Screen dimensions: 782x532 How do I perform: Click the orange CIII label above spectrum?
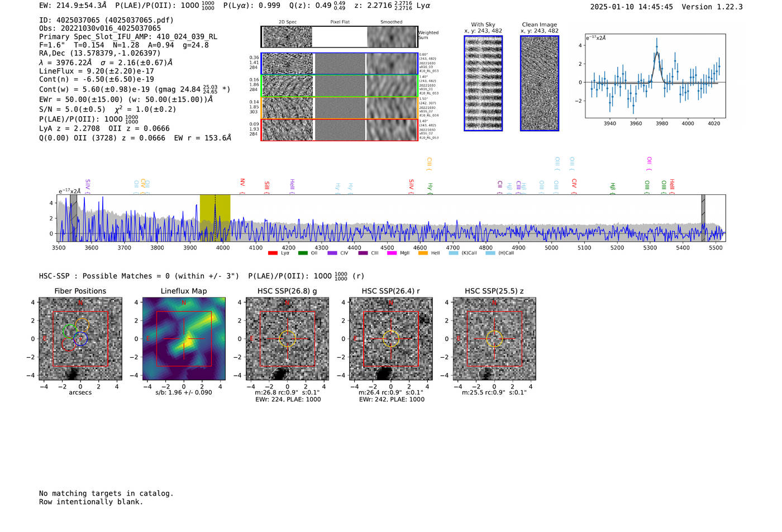click(x=429, y=162)
